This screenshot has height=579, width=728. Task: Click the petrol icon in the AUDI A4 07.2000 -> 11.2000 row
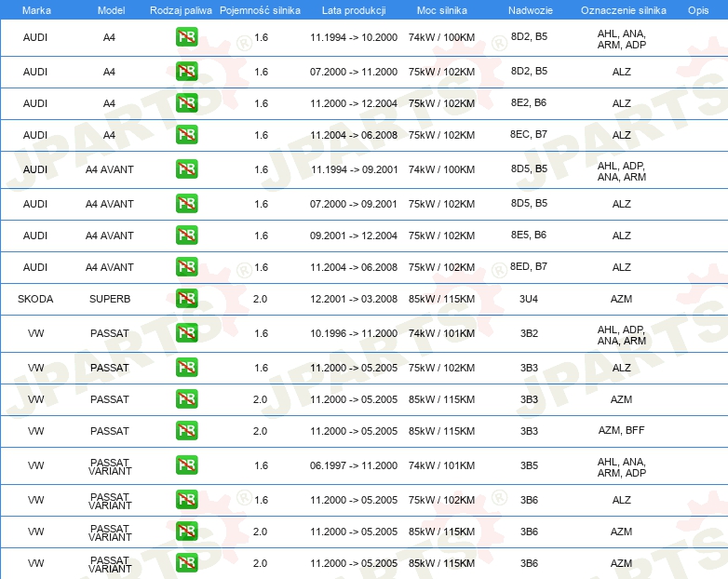click(186, 72)
